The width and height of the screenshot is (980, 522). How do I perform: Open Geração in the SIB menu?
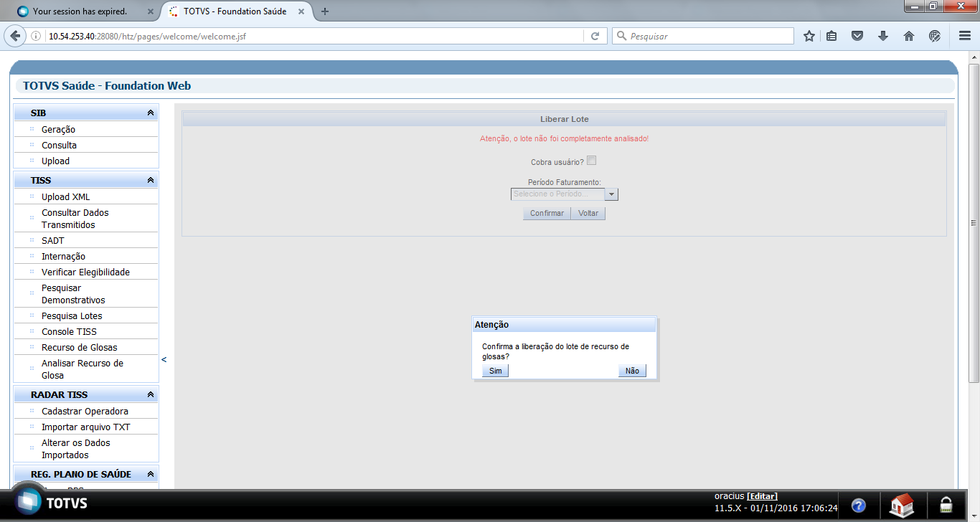click(x=58, y=130)
